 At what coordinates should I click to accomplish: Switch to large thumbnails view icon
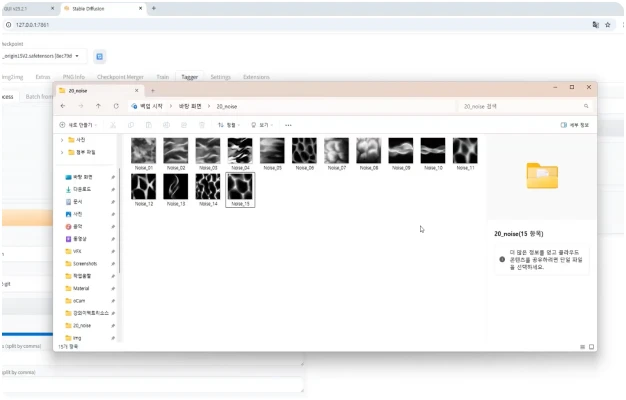click(x=592, y=347)
